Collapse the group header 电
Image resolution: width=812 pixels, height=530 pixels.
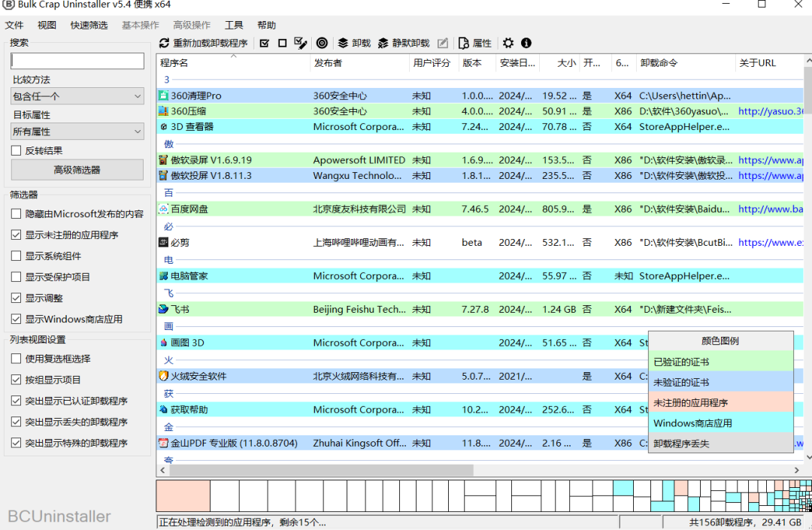pyautogui.click(x=169, y=260)
